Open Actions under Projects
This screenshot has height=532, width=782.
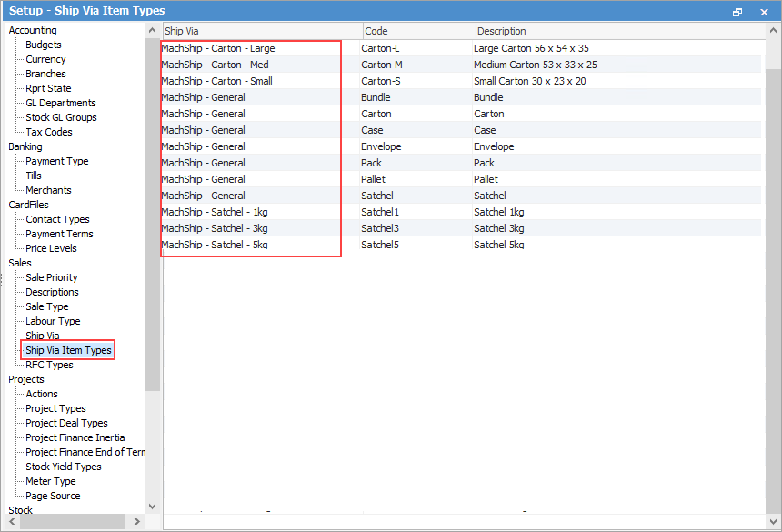42,394
